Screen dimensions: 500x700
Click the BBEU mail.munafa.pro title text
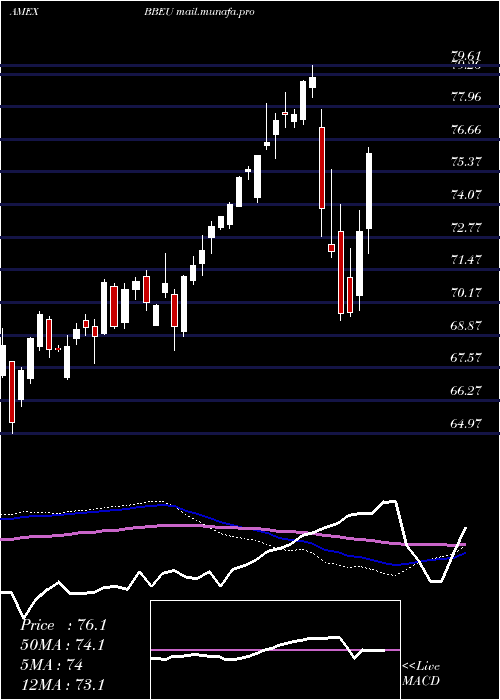(199, 12)
